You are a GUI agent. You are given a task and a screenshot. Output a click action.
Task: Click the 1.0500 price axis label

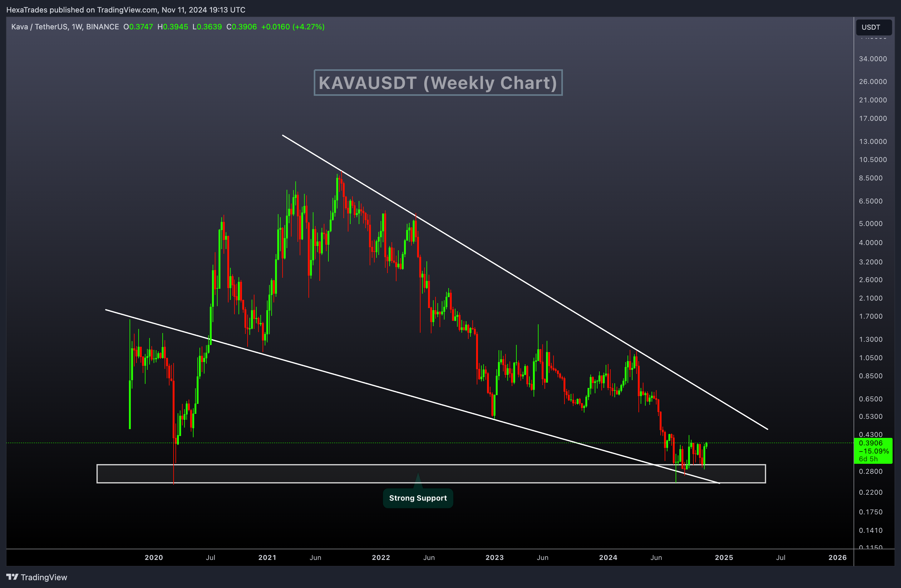click(x=870, y=358)
